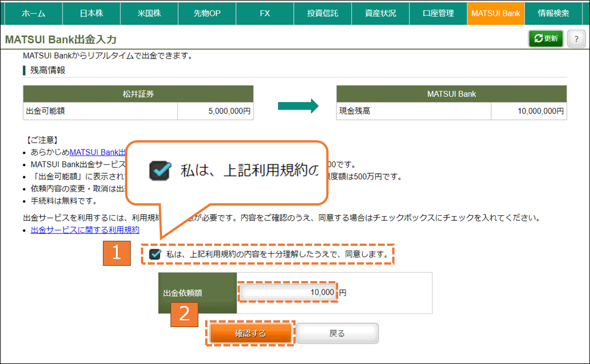The width and height of the screenshot is (590, 364).
Task: Open the FX tab
Action: click(x=265, y=13)
